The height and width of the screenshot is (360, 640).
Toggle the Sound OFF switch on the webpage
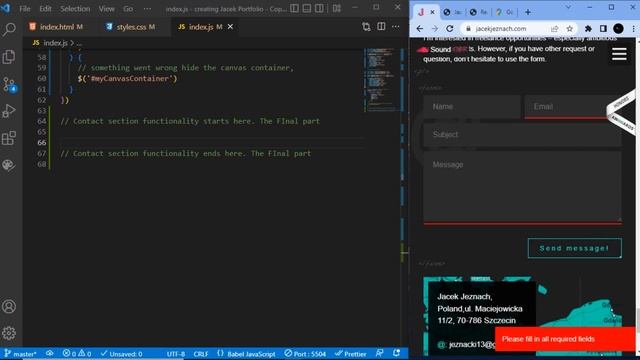click(x=442, y=49)
